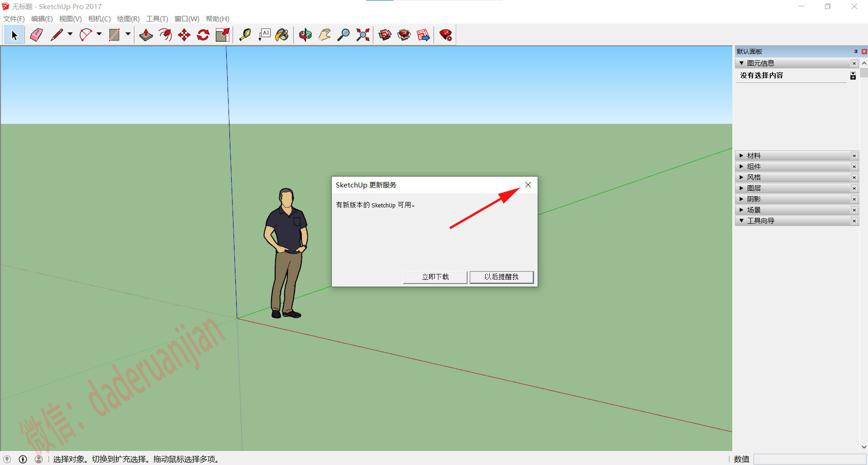Open the 文件(F) menu
Image resolution: width=868 pixels, height=465 pixels.
point(14,19)
